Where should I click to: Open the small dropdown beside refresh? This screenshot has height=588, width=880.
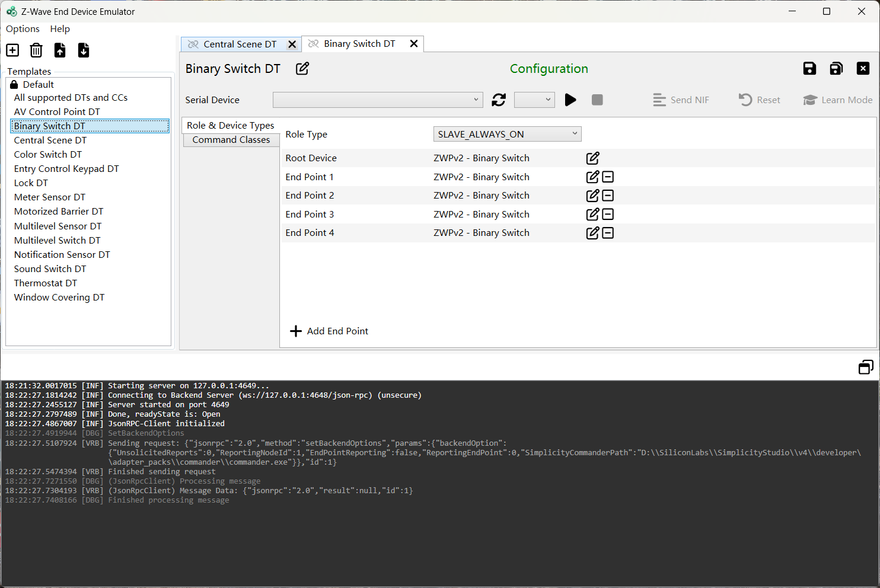tap(534, 100)
